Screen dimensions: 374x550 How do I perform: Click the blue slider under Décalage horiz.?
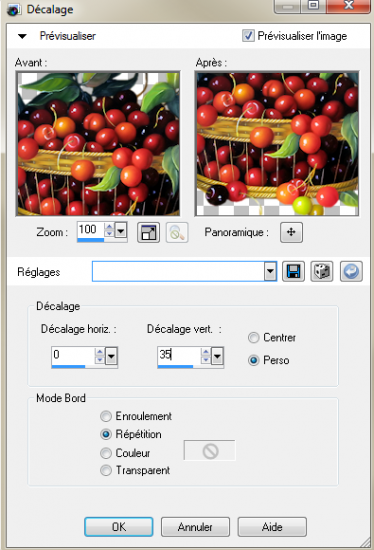68,367
